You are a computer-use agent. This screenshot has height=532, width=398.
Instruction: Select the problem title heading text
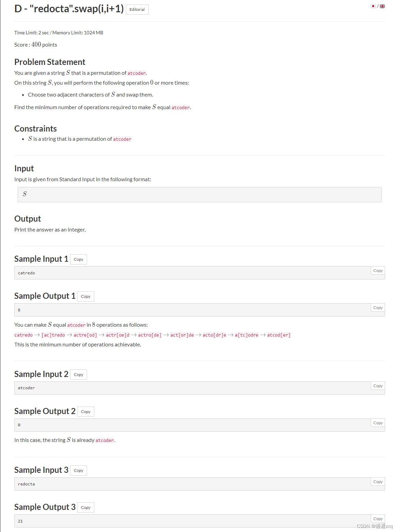click(69, 9)
